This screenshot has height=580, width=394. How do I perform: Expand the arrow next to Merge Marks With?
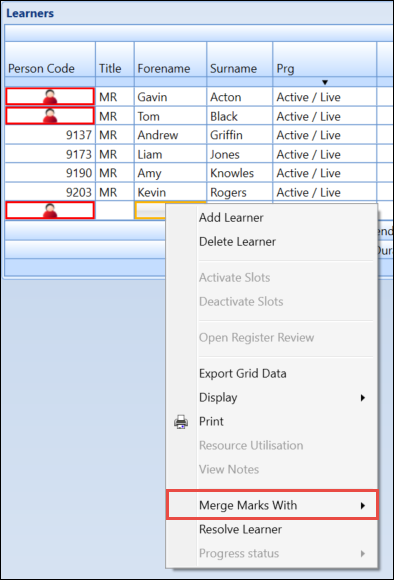click(x=363, y=505)
